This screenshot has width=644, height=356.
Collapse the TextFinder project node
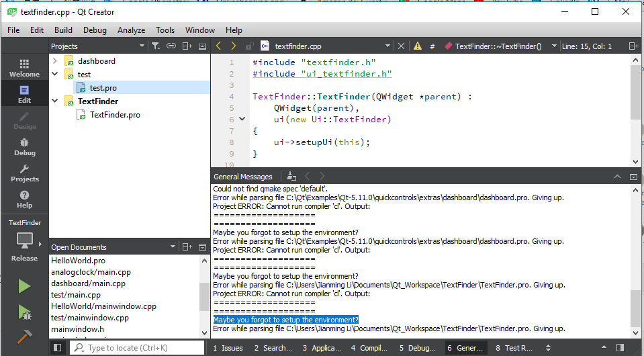click(x=55, y=101)
